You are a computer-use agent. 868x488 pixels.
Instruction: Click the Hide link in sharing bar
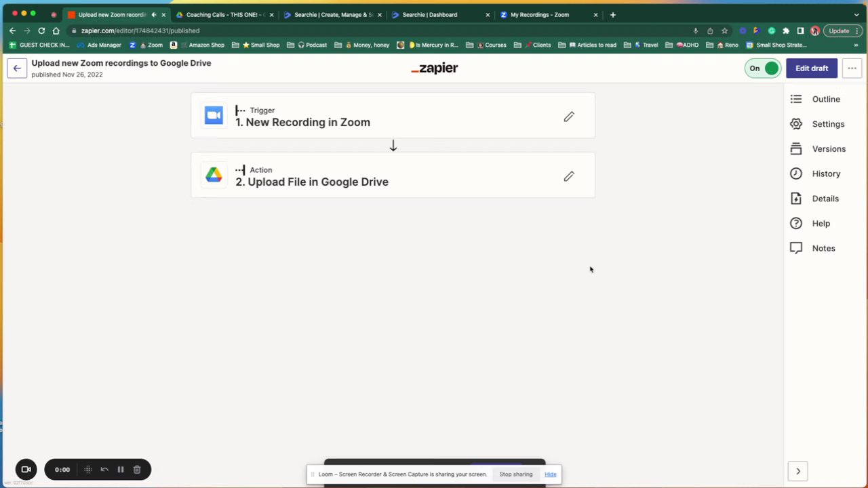click(551, 474)
